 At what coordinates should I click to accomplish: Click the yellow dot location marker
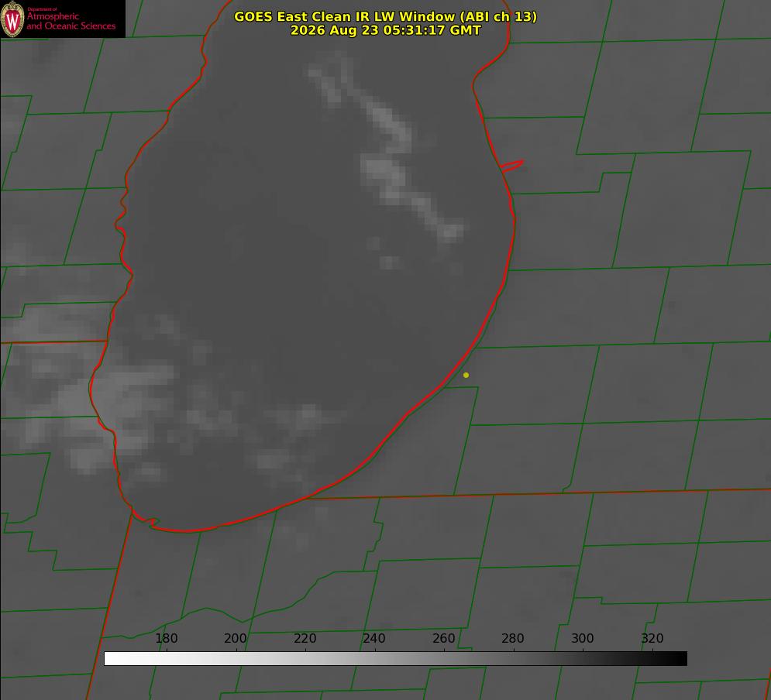pyautogui.click(x=466, y=375)
